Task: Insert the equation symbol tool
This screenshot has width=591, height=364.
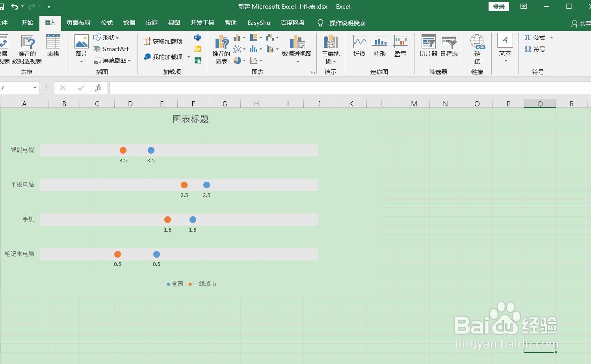Action: click(536, 37)
